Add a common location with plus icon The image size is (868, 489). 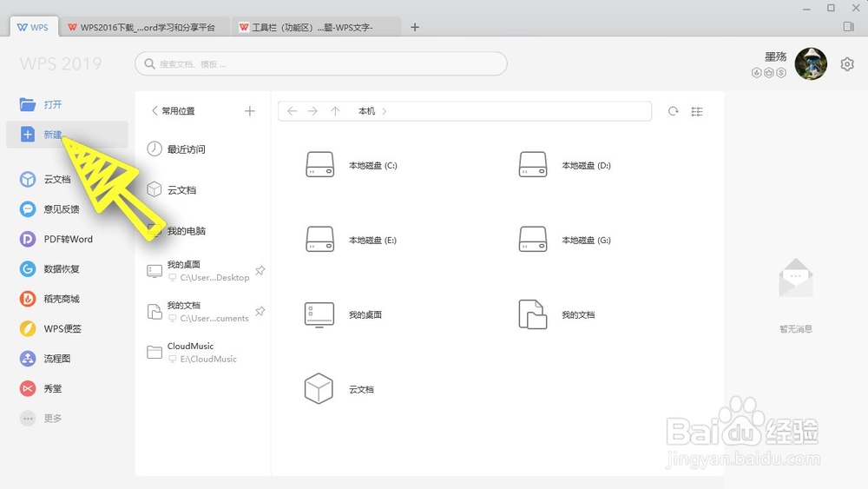click(250, 111)
